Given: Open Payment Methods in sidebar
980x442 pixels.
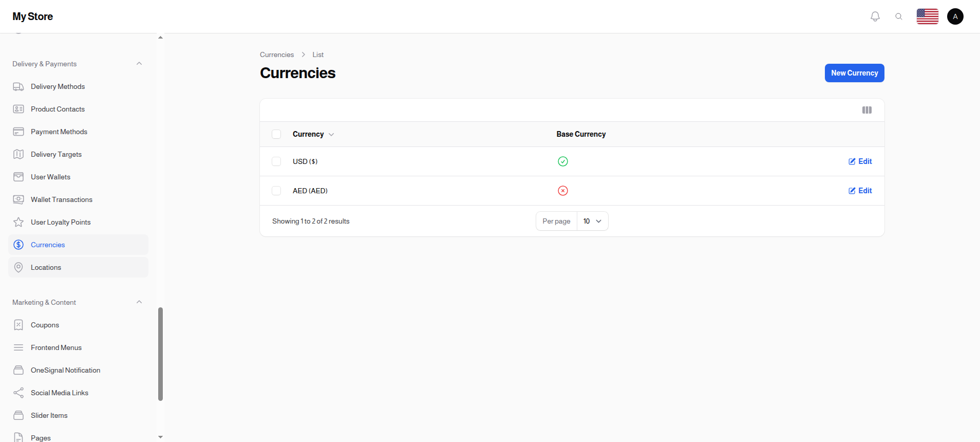Looking at the screenshot, I should [59, 132].
